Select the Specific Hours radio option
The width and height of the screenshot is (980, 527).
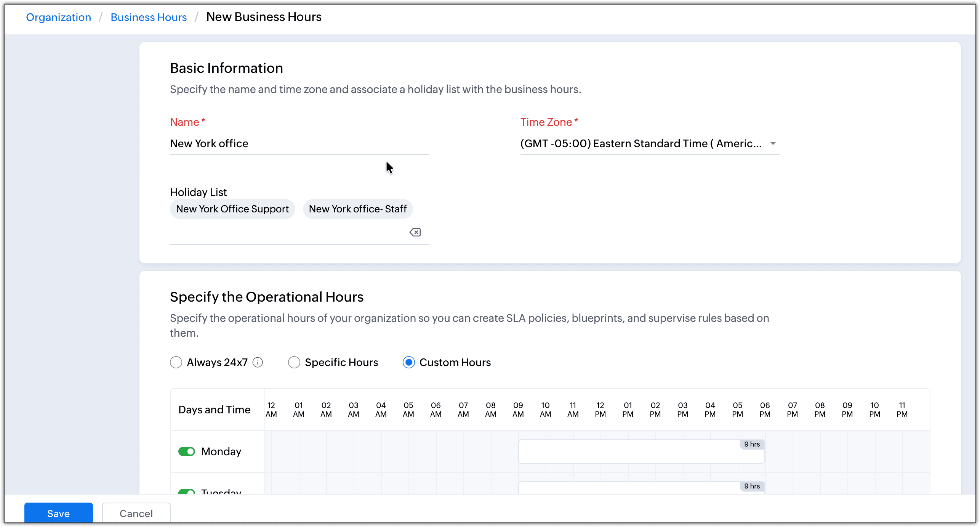[x=294, y=362]
